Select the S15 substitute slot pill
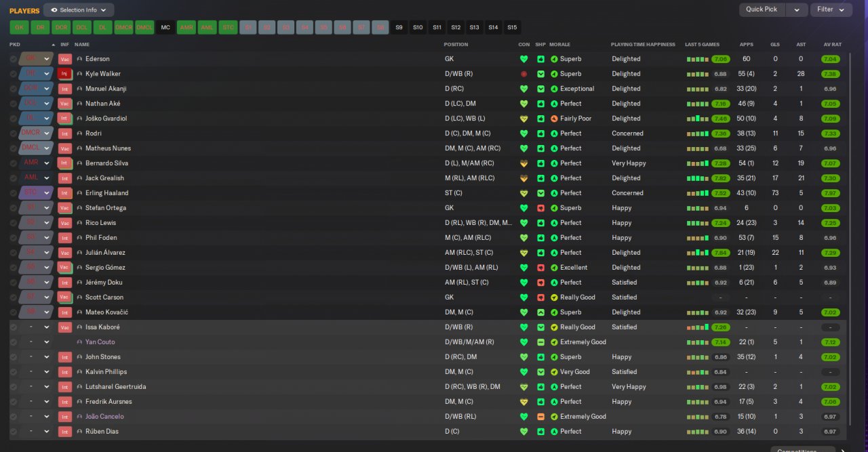 pyautogui.click(x=512, y=27)
